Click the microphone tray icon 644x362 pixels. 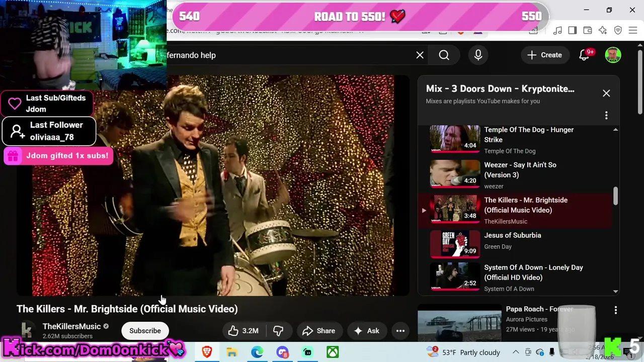[552, 352]
